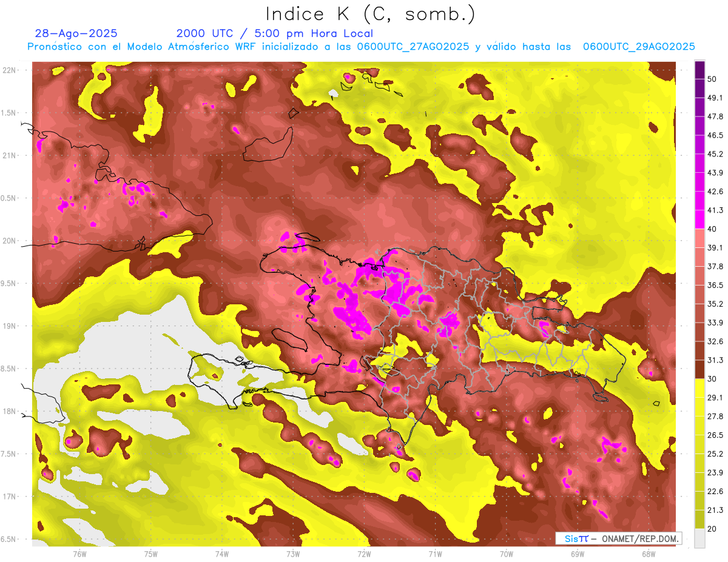Select the dark brown swatch between 30 and 31.3
Viewport: 728px width, 562px height.
[699, 369]
